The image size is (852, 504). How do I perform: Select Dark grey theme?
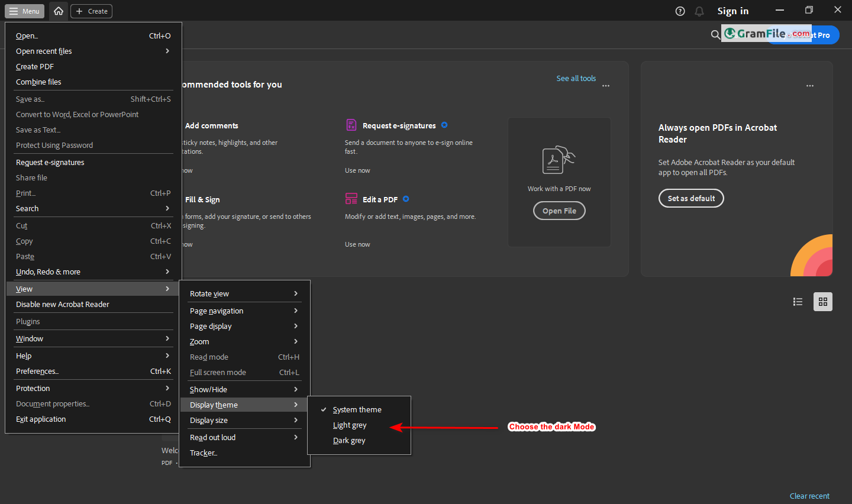click(x=359, y=440)
